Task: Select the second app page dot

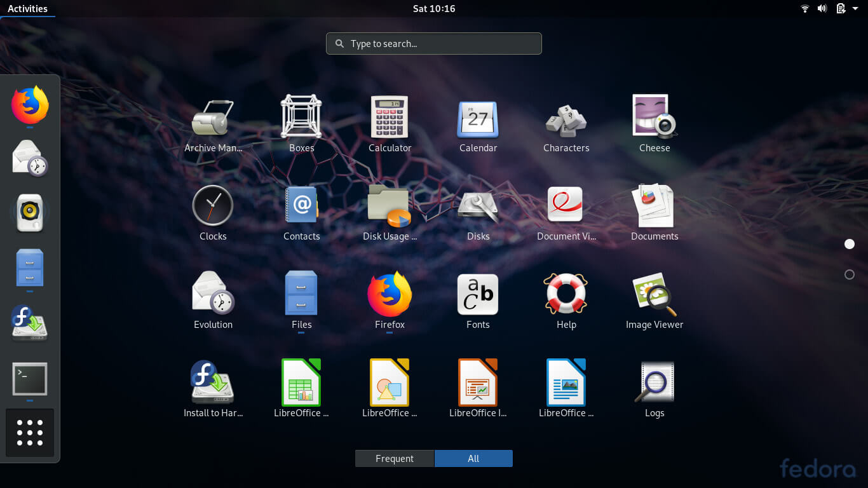Action: (850, 274)
